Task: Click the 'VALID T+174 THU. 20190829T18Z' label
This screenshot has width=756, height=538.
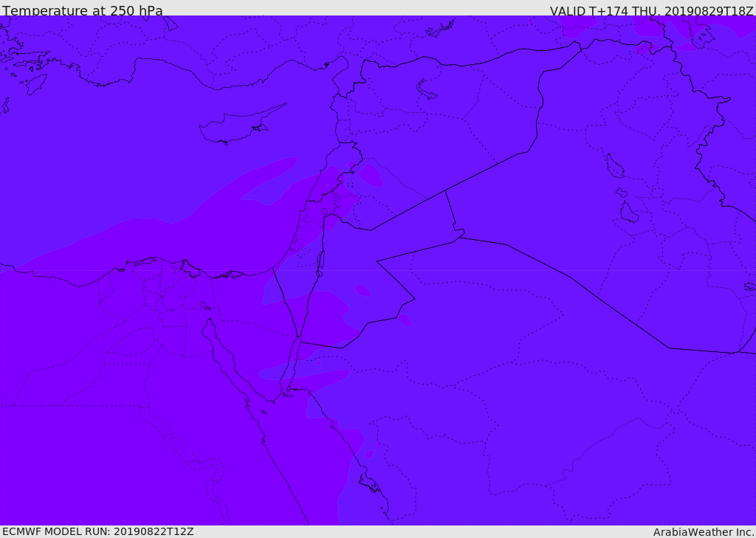Action: pos(651,11)
